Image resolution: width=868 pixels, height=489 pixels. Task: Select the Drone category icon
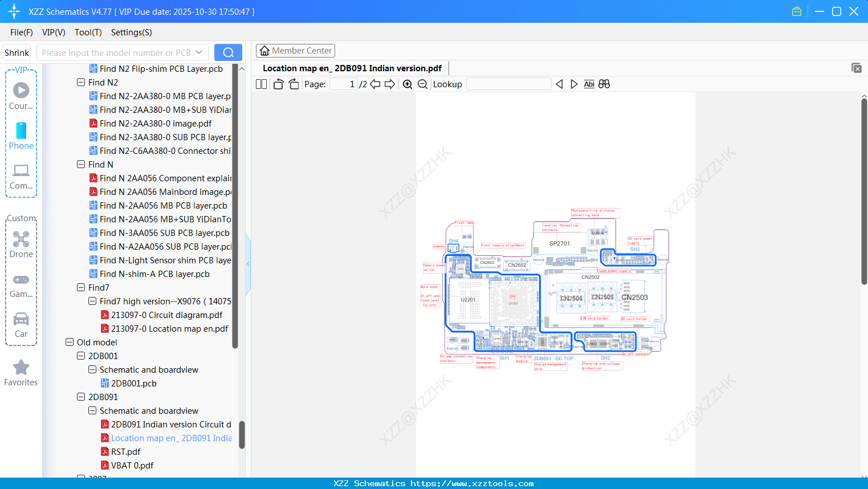click(x=21, y=244)
